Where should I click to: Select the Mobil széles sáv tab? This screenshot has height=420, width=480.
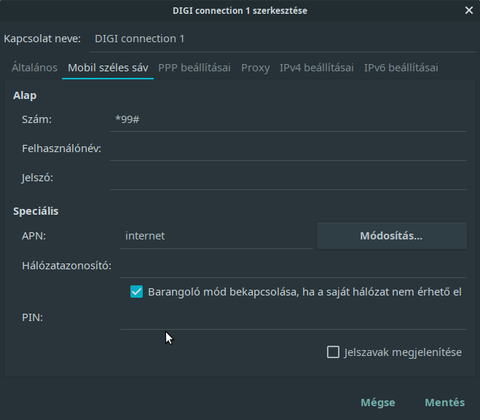108,68
